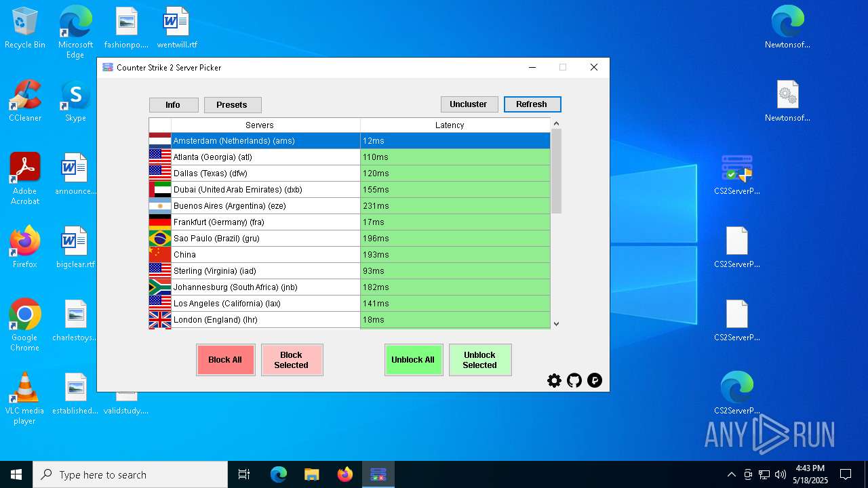
Task: Click the United Arab Emirates flag icon
Action: (x=160, y=190)
